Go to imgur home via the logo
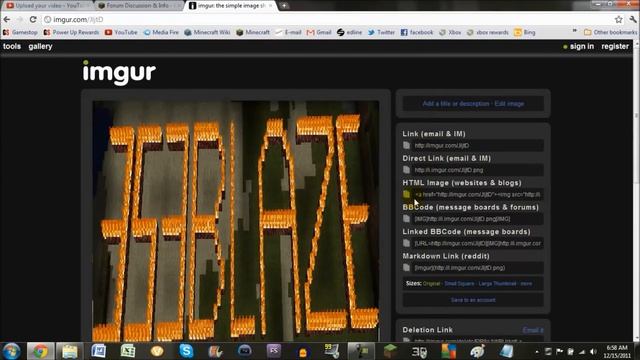Screen dimensions: 640x360 click(x=119, y=73)
